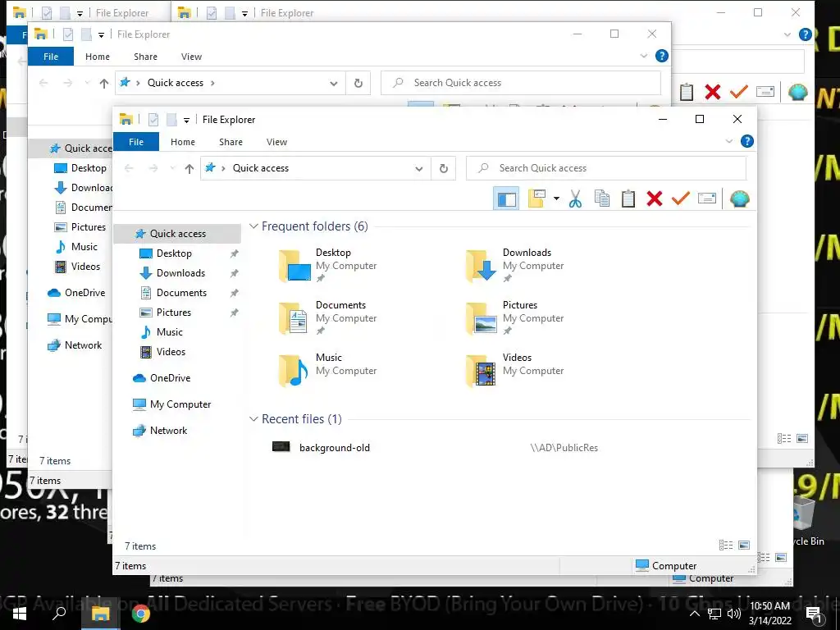
Task: Select the Pictures folder under Frequent folders
Action: point(515,317)
